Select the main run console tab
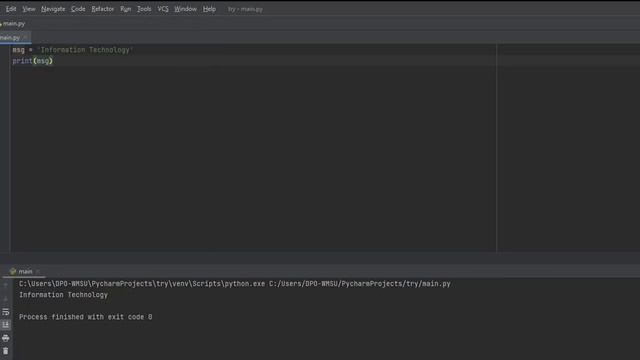The width and height of the screenshot is (640, 360). coord(25,271)
